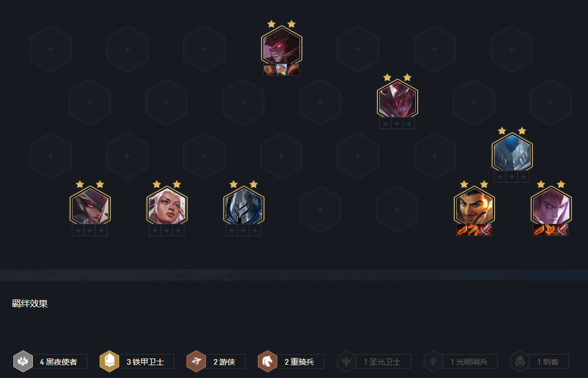Select the white-haired woman champion portrait
588x378 pixels.
(x=166, y=206)
